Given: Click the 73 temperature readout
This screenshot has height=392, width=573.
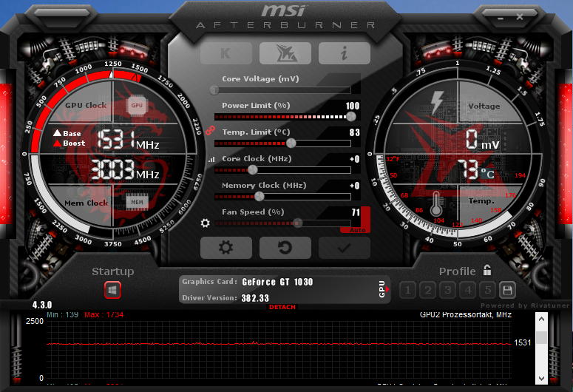Looking at the screenshot, I should point(468,169).
